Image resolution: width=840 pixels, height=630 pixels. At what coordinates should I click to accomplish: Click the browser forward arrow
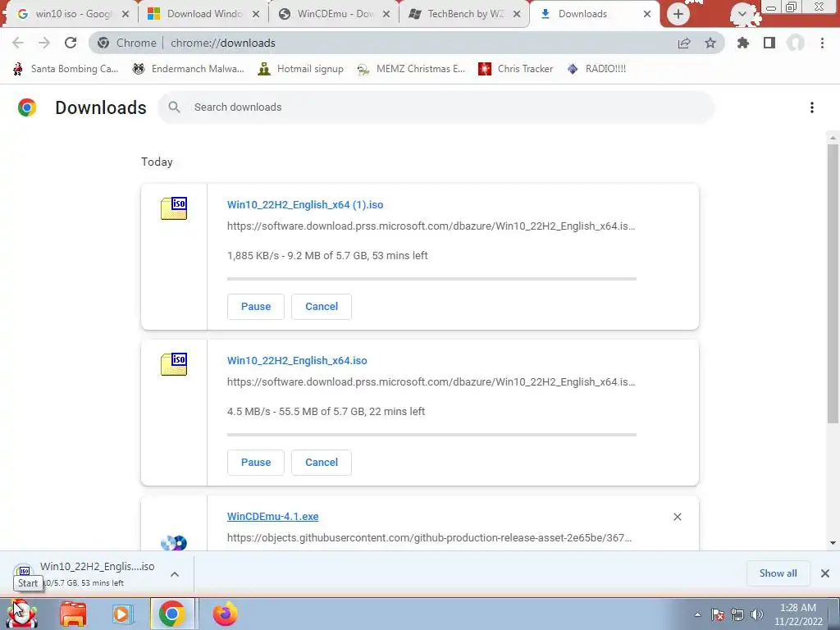click(44, 43)
